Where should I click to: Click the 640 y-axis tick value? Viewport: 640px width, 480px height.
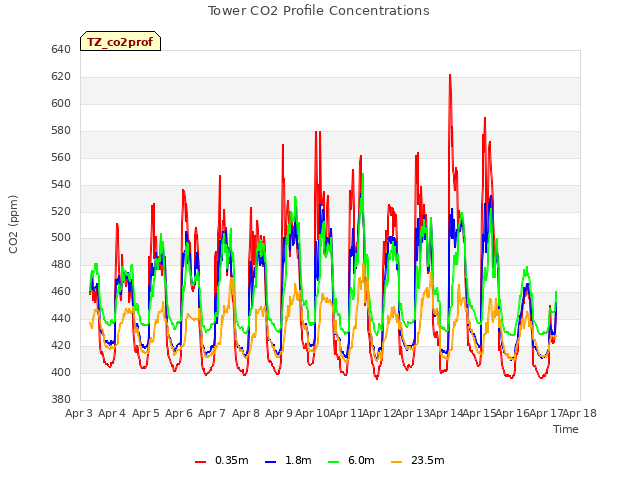[x=61, y=50]
